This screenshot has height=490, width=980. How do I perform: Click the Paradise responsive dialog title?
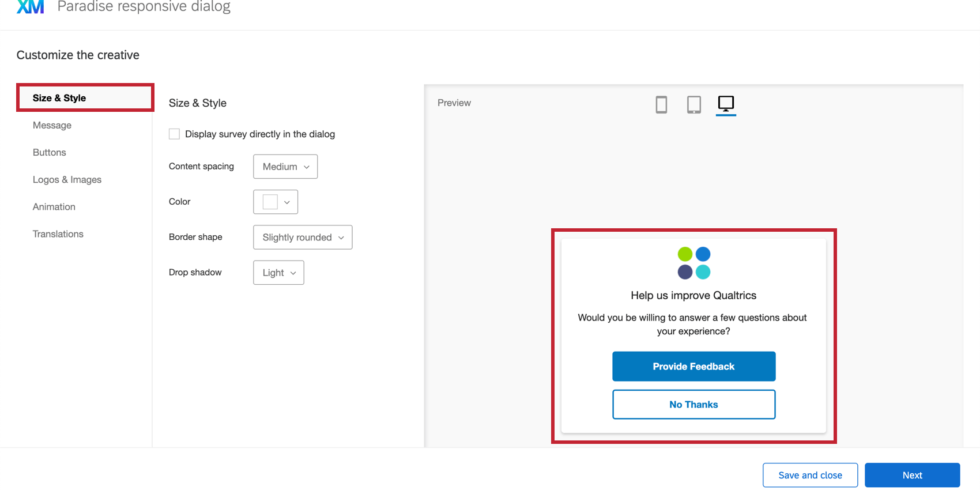coord(144,6)
